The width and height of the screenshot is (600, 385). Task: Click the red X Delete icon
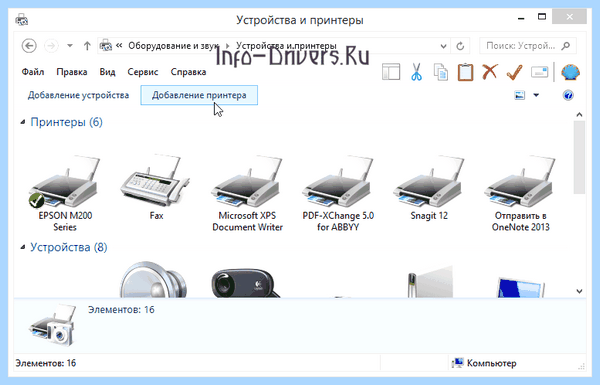pyautogui.click(x=489, y=72)
